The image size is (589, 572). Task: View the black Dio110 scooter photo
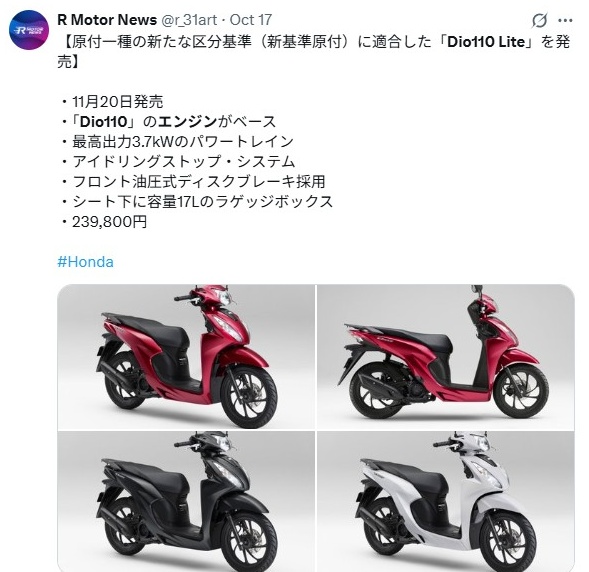186,501
